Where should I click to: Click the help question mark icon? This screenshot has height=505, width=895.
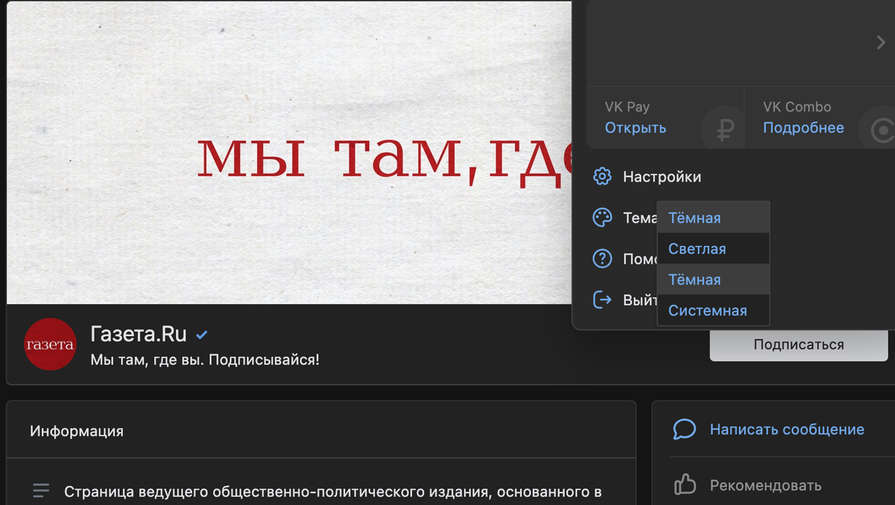coord(602,258)
